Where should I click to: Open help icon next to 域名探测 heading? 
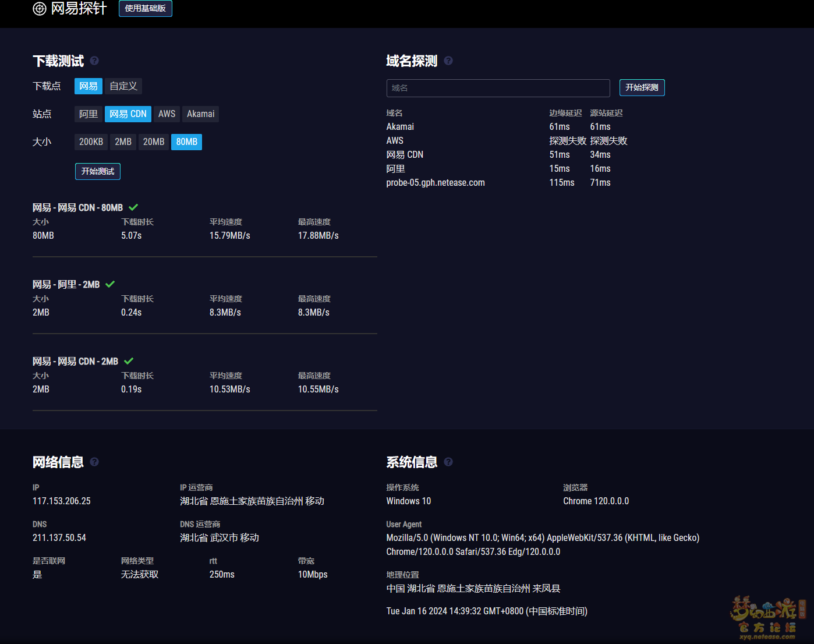tap(448, 61)
